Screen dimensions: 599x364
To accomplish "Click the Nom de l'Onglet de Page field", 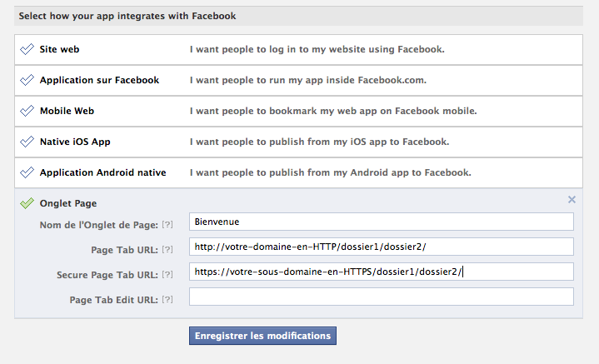I will click(x=381, y=222).
